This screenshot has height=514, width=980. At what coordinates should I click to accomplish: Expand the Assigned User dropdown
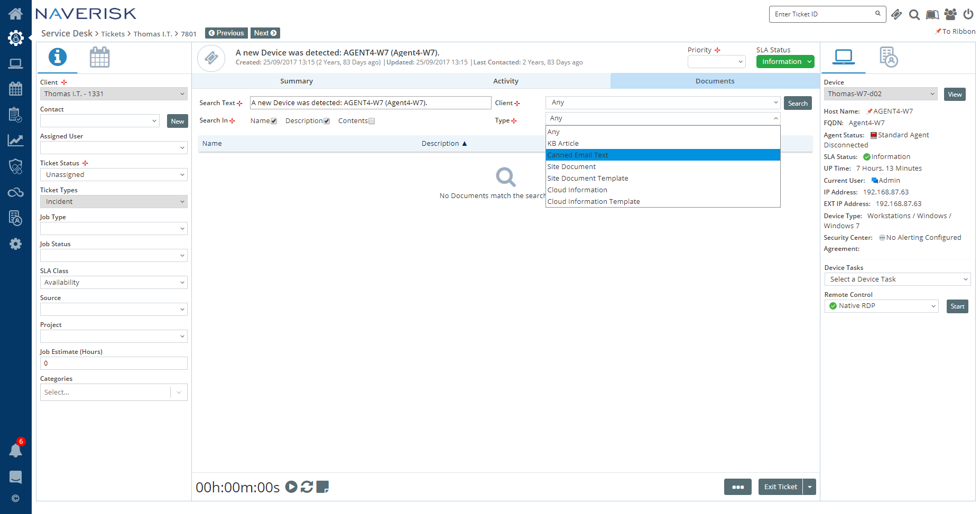pyautogui.click(x=114, y=148)
